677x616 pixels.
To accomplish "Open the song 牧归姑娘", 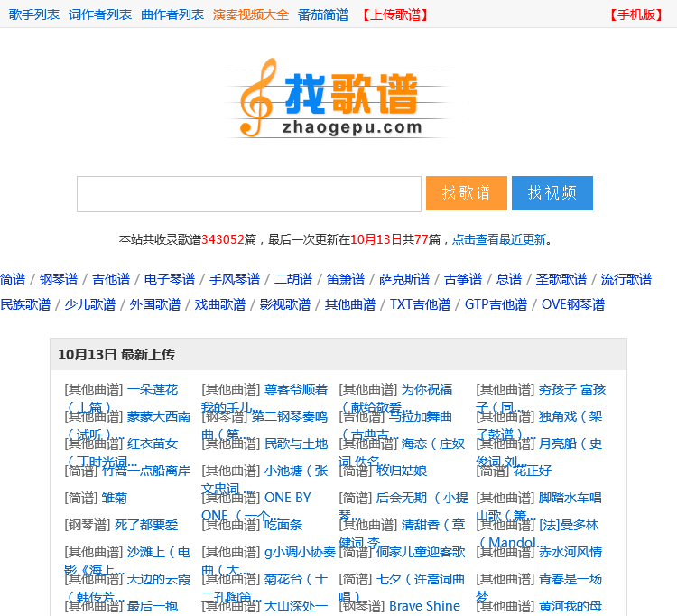I will [x=402, y=471].
